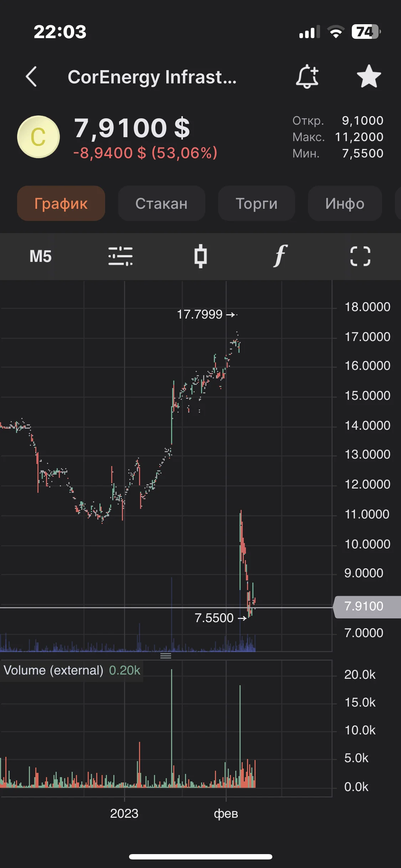Expand the chart to fullscreen

pyautogui.click(x=360, y=256)
